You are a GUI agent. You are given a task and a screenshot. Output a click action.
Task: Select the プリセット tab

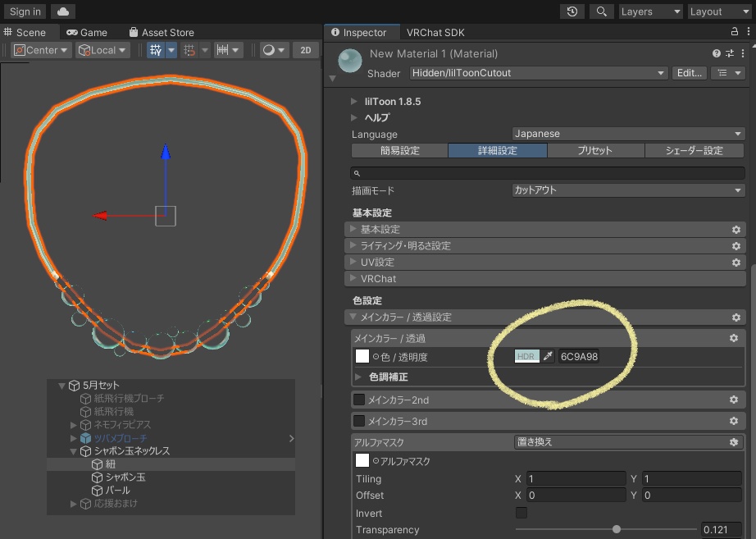(x=595, y=151)
